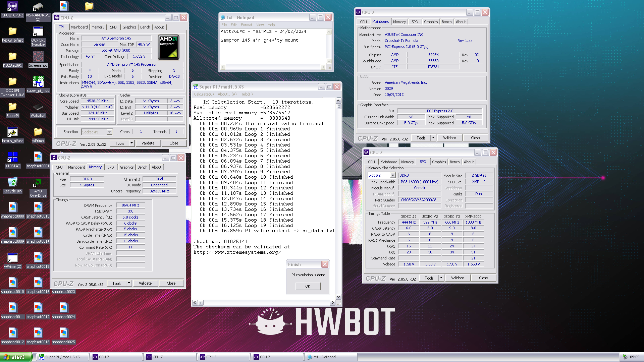The image size is (644, 362).
Task: Click the Windows start button
Action: coord(16,357)
